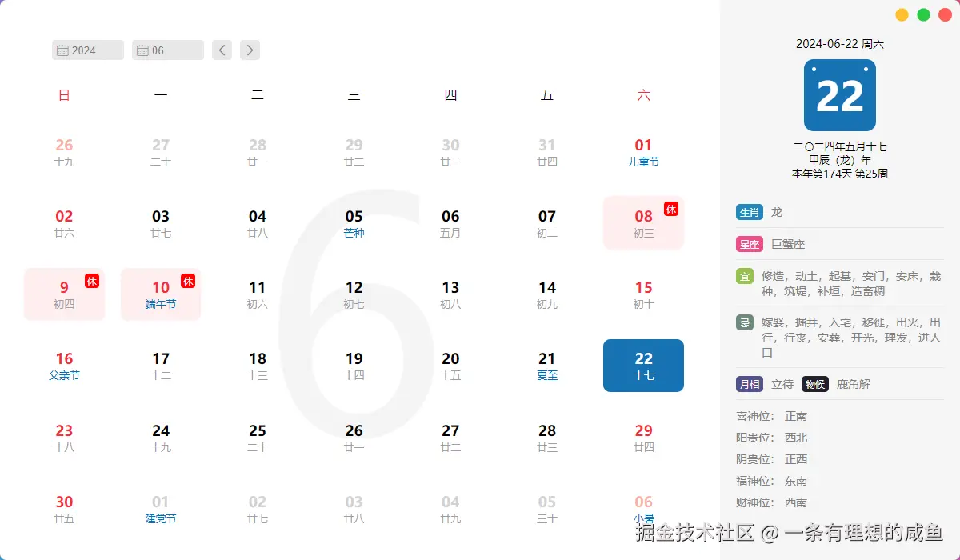Image resolution: width=960 pixels, height=560 pixels.
Task: Click the black 物候 phenology badge icon
Action: coord(814,384)
